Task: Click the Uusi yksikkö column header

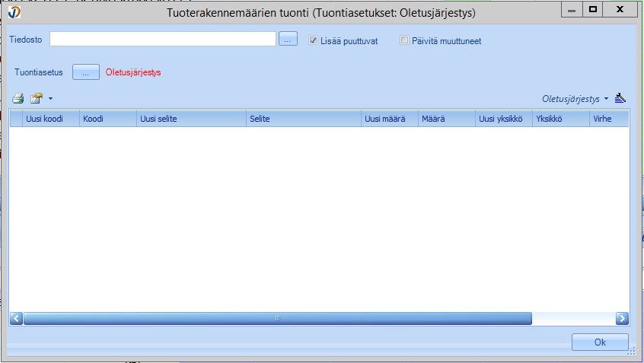Action: coord(504,119)
